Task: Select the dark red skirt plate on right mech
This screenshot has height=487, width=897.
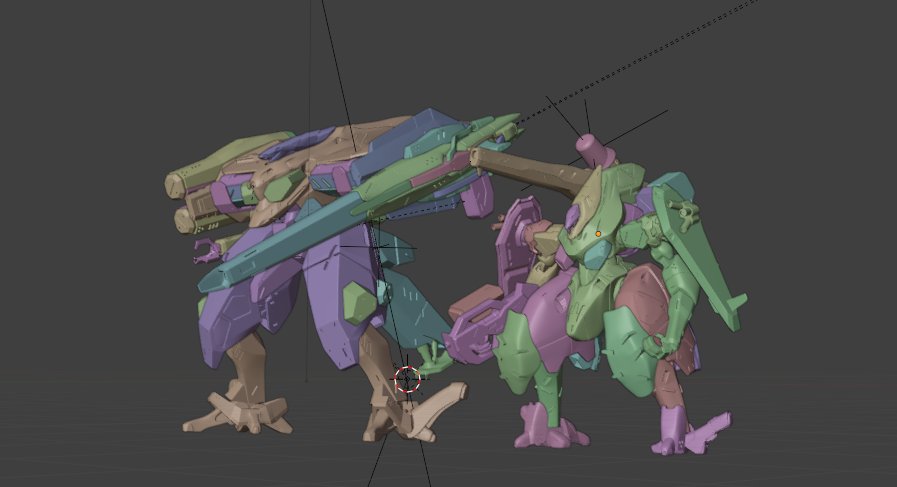Action: click(644, 298)
